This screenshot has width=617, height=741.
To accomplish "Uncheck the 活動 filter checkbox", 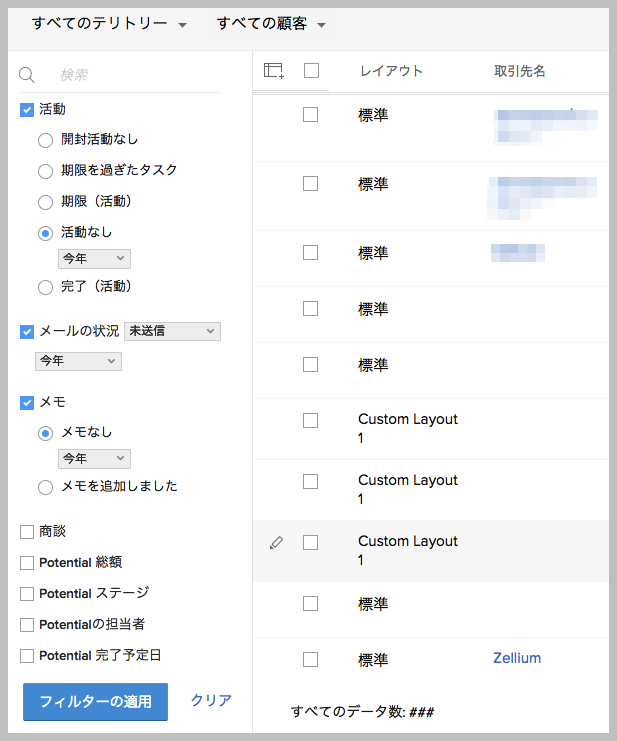I will (x=27, y=109).
